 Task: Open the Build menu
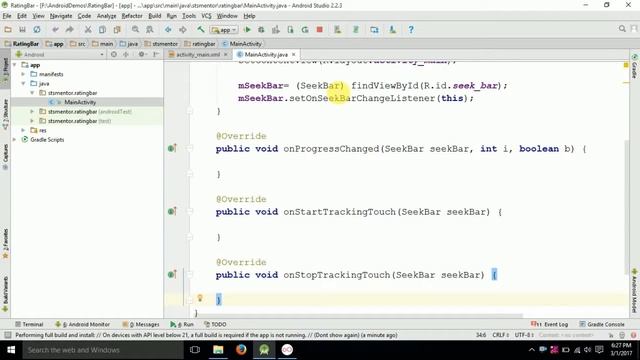[x=154, y=16]
